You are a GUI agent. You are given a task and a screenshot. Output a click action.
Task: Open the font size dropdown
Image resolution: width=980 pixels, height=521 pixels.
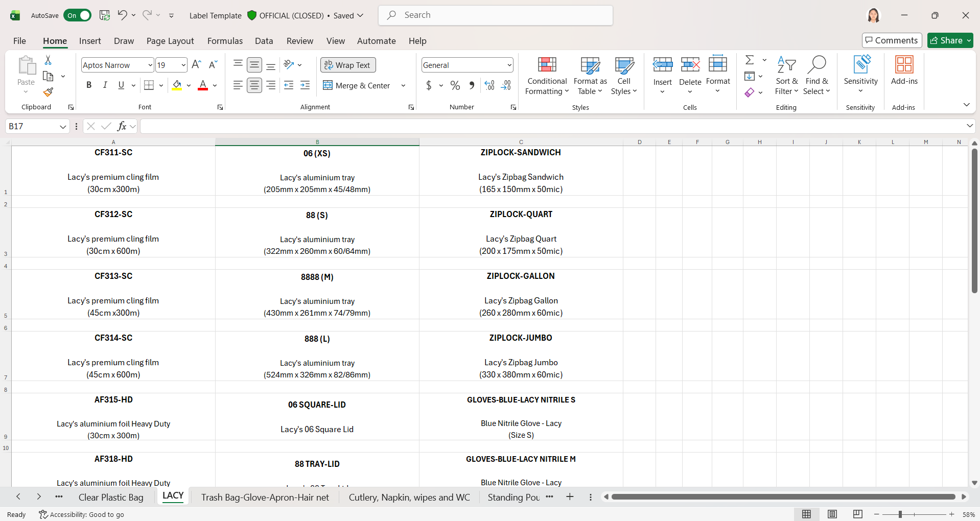click(183, 65)
